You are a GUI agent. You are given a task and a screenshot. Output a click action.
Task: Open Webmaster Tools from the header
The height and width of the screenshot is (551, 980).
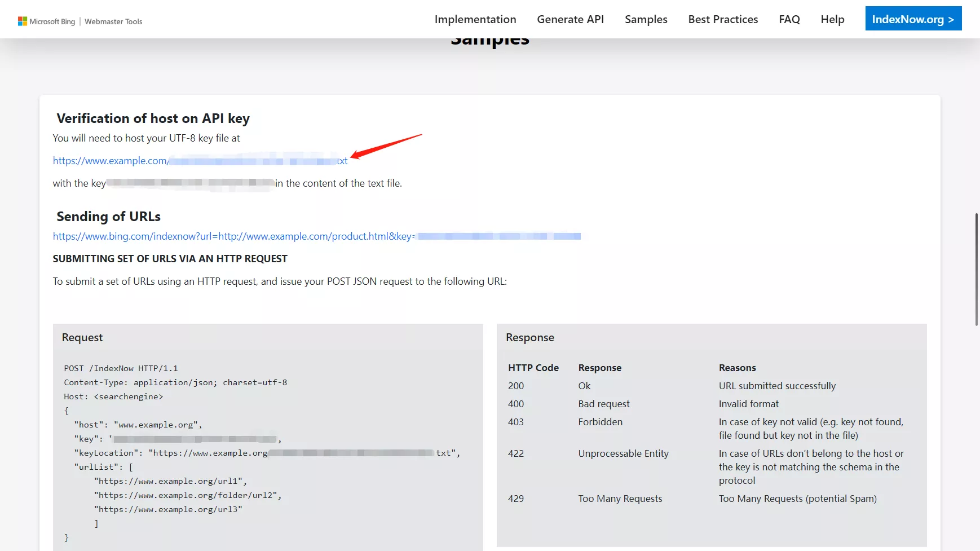click(113, 21)
